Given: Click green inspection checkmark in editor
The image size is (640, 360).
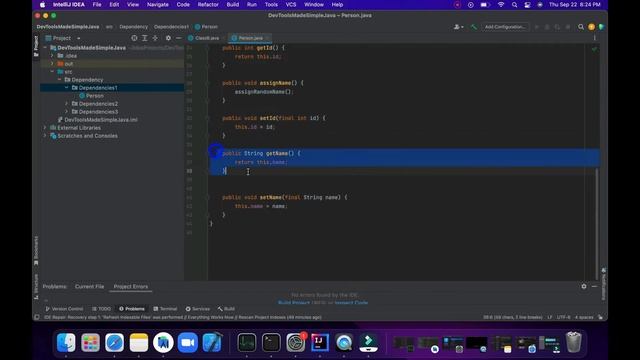Looking at the screenshot, I should click(x=594, y=49).
